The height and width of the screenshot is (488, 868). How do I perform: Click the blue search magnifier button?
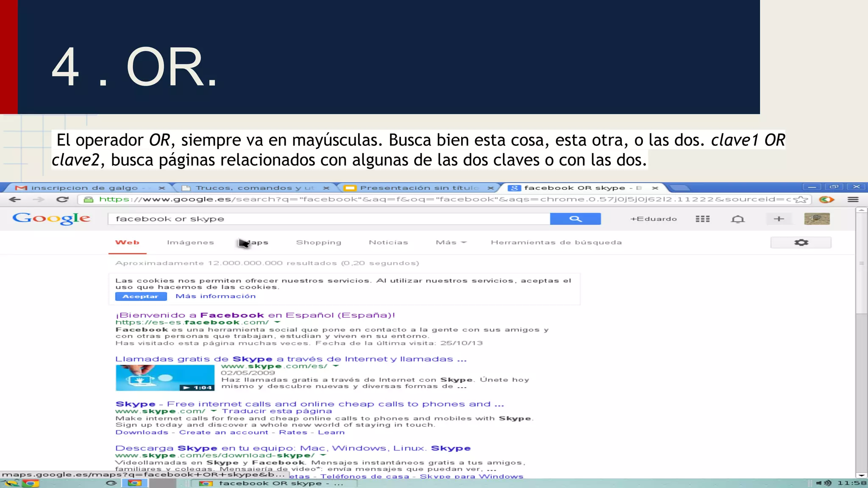575,219
